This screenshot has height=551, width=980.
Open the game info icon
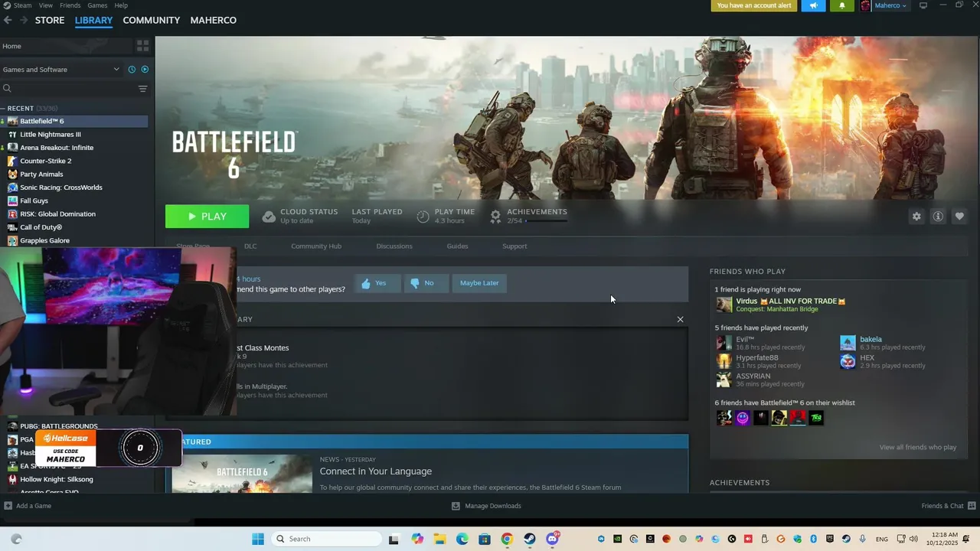(x=938, y=217)
